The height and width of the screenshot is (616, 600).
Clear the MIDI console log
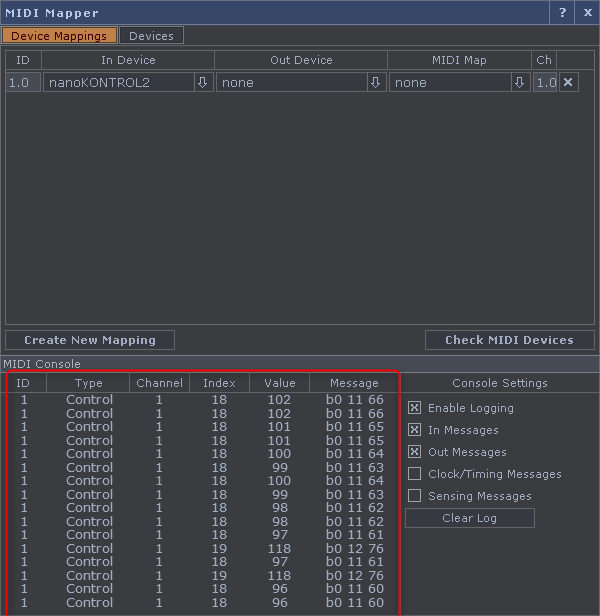click(469, 518)
